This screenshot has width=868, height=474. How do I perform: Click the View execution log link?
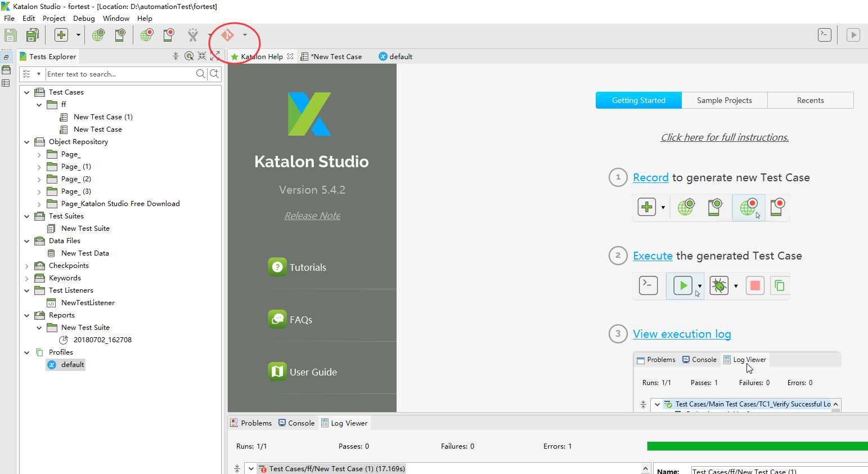point(682,334)
